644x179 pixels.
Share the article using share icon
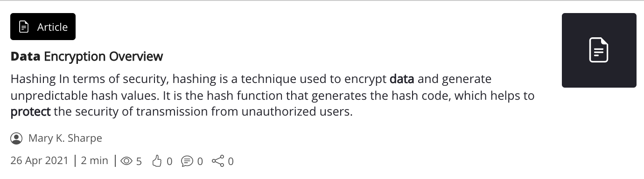218,161
